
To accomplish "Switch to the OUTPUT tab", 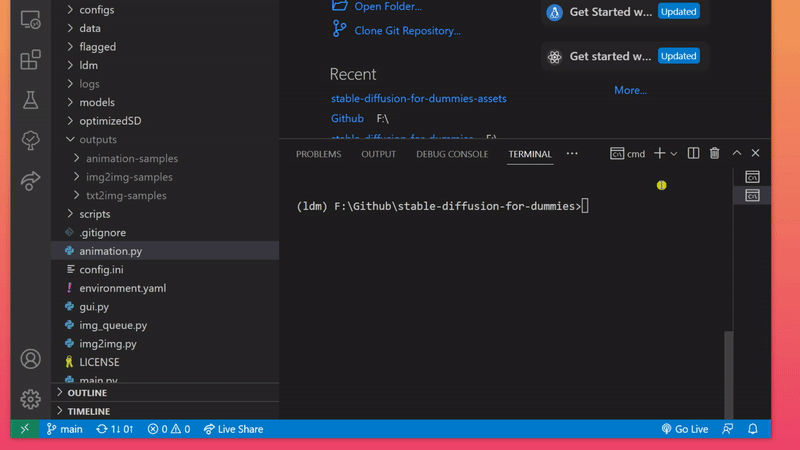I will (x=379, y=154).
